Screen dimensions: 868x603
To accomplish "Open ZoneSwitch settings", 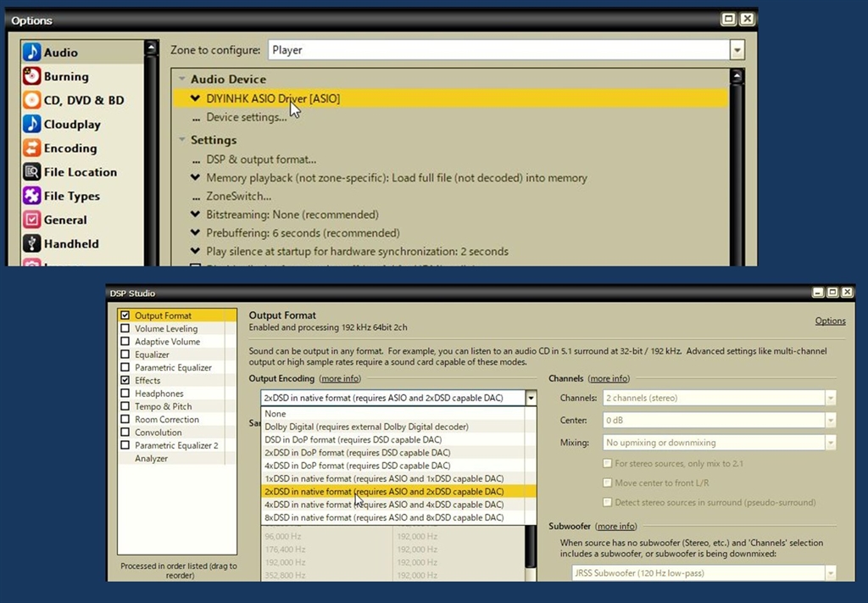I will click(238, 196).
